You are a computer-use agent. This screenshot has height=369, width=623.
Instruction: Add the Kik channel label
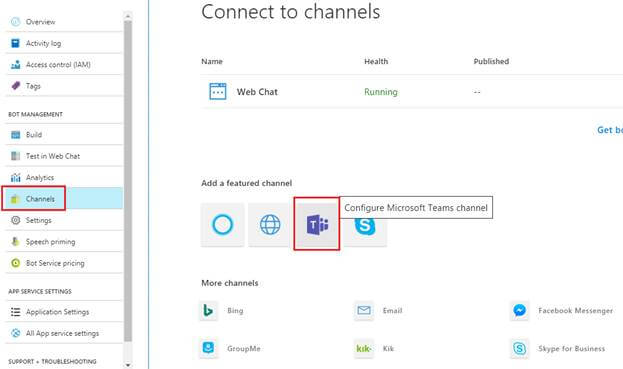(388, 348)
